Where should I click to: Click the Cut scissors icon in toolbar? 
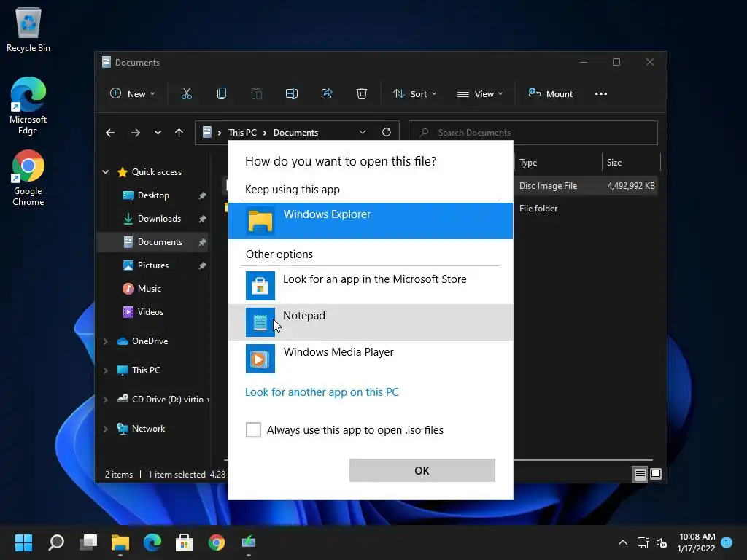tap(186, 94)
